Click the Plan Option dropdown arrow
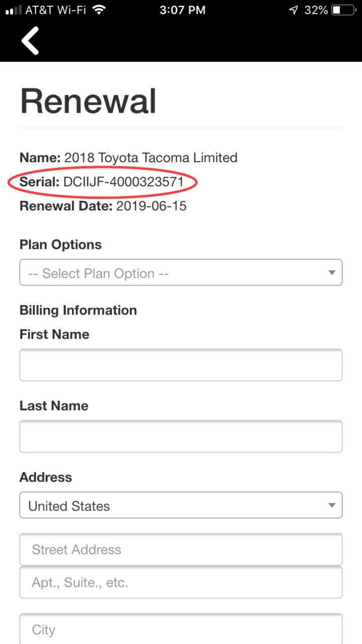The width and height of the screenshot is (362, 644). pyautogui.click(x=331, y=273)
